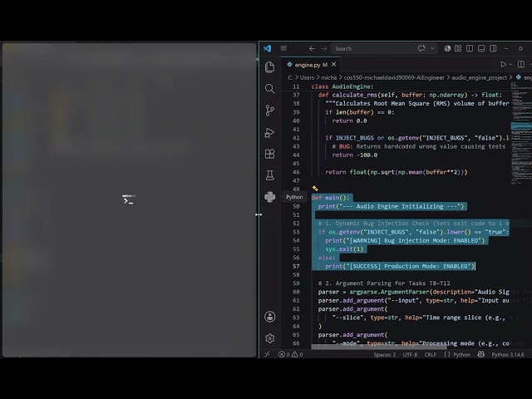Click the lightbulb sparkle code action icon

point(315,189)
